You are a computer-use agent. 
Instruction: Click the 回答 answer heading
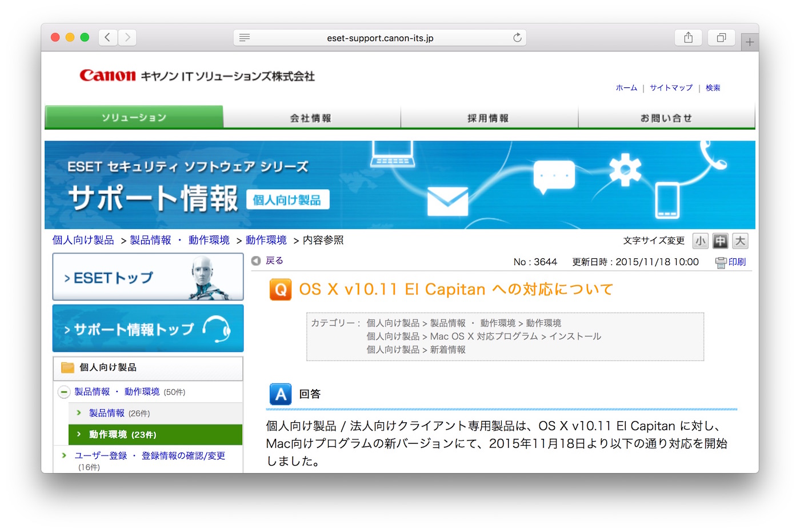click(x=310, y=394)
